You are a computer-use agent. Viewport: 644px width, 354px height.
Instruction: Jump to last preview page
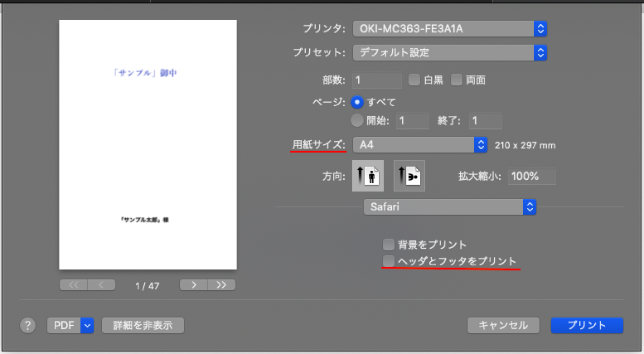tap(221, 285)
